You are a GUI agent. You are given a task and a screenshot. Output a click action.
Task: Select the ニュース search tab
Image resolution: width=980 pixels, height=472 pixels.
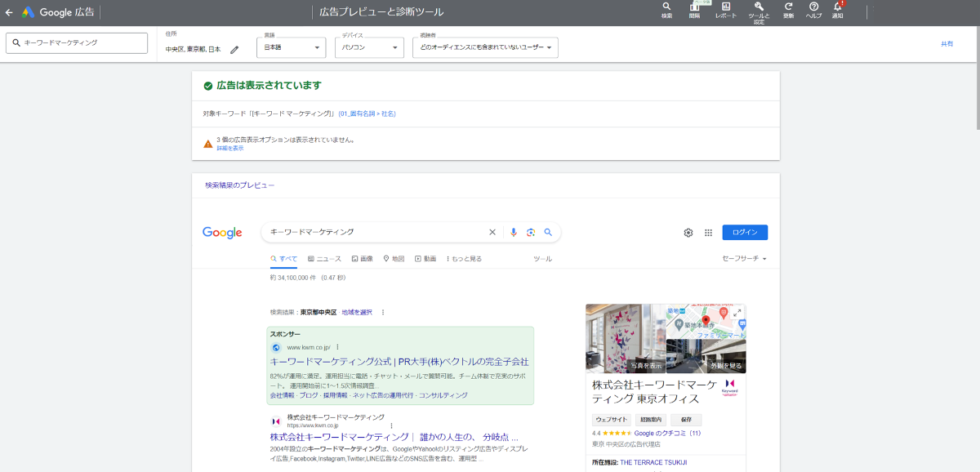pos(324,259)
